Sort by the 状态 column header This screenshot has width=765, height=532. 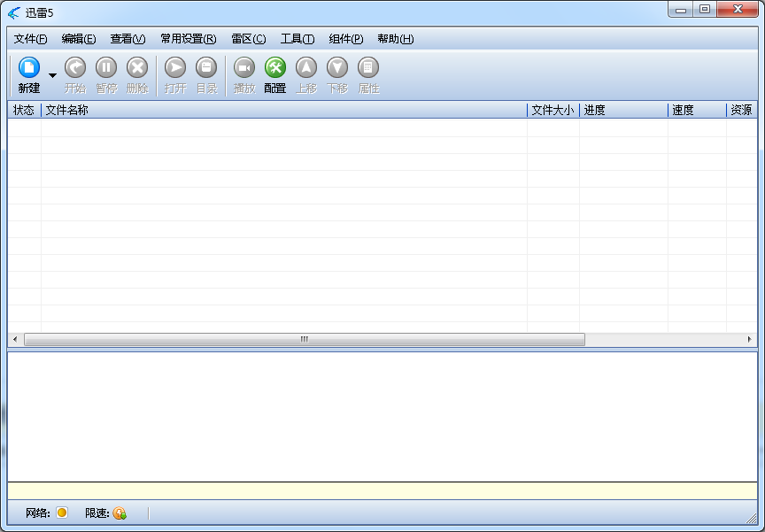(x=25, y=110)
